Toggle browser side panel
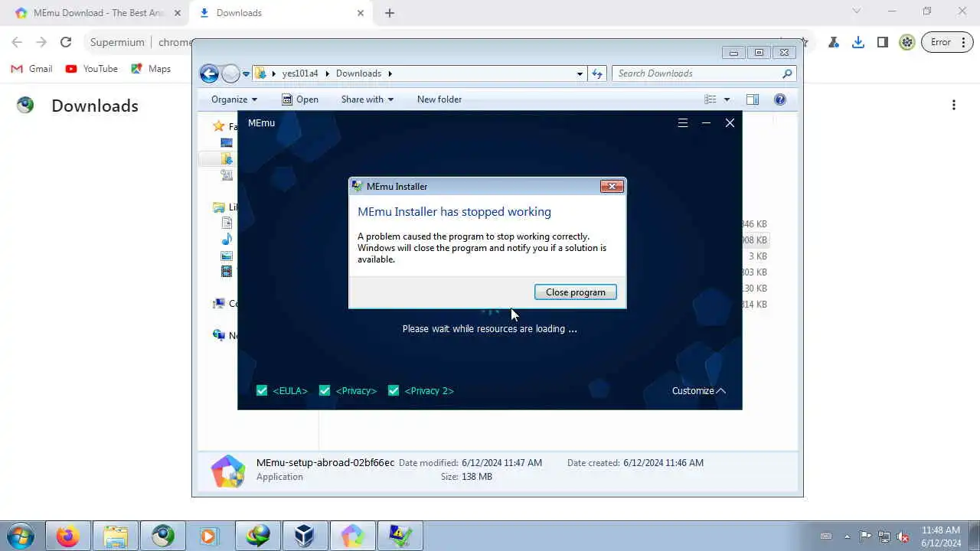The image size is (980, 551). click(883, 42)
